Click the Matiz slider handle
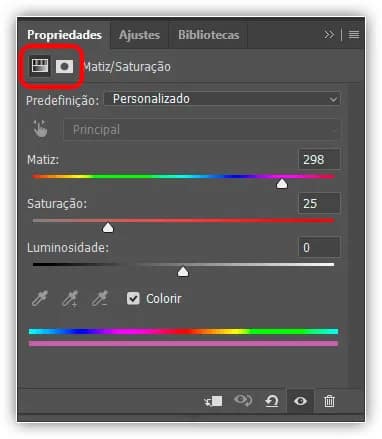The height and width of the screenshot is (439, 382). (282, 183)
